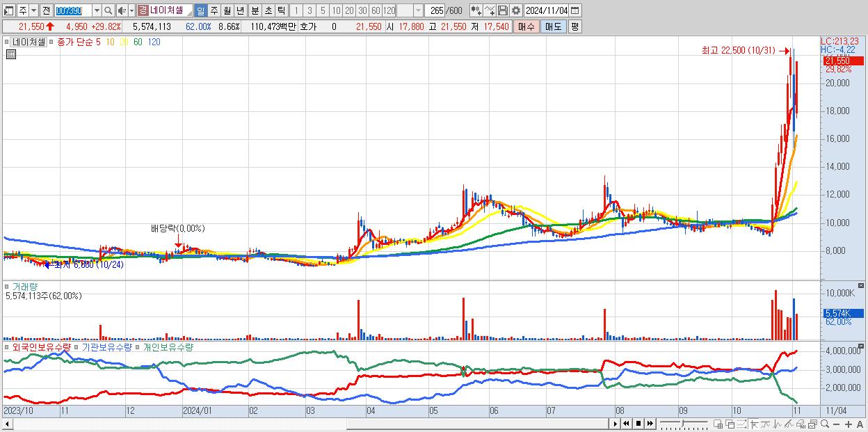Click the overlapping windows overlay icon
The image size is (868, 432).
coord(730,424)
